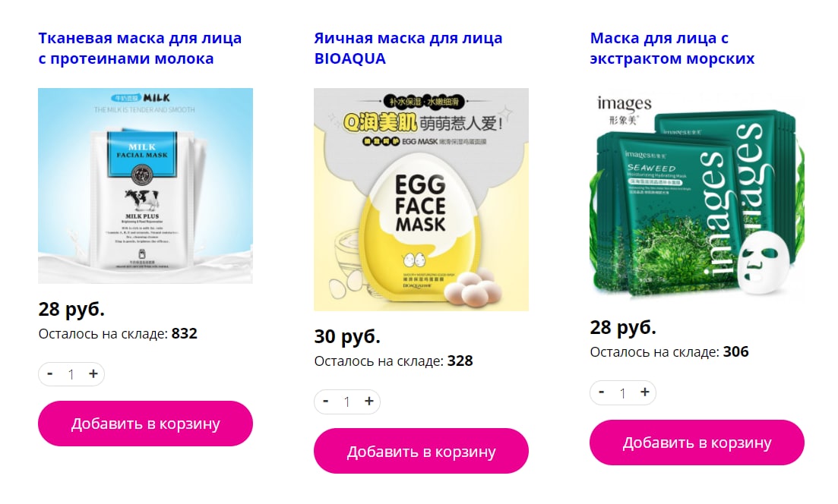Screen dimensions: 838x504
Task: Select the 30 руб. price of egg mask
Action: pos(347,336)
